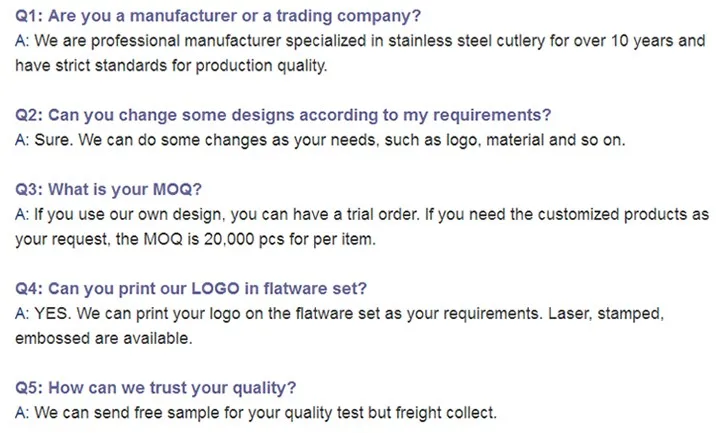Select the Q2 question about changing designs
This screenshot has width=723, height=433.
click(x=283, y=115)
